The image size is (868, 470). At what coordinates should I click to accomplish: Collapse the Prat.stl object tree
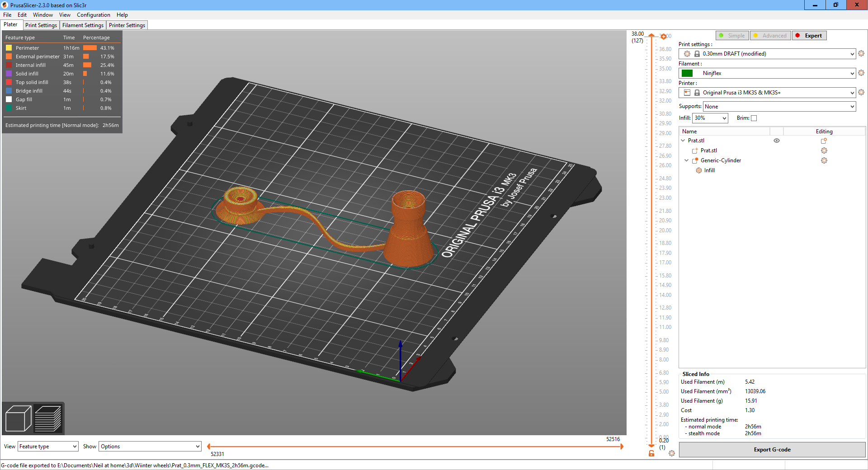click(x=683, y=141)
